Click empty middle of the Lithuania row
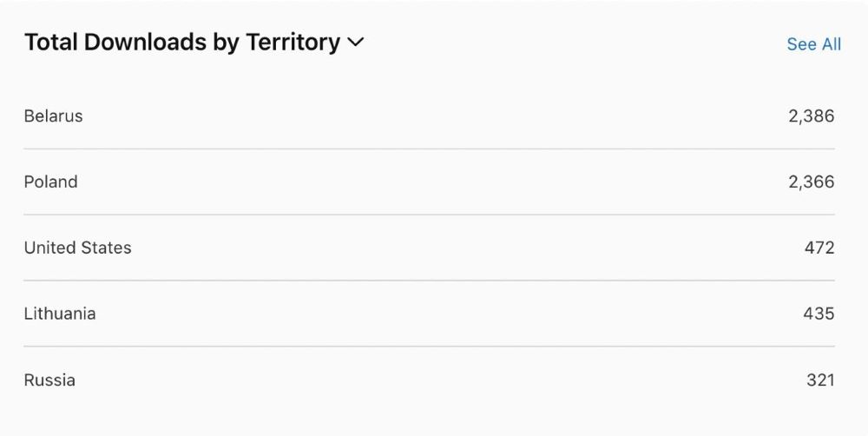The height and width of the screenshot is (436, 868). 434,314
